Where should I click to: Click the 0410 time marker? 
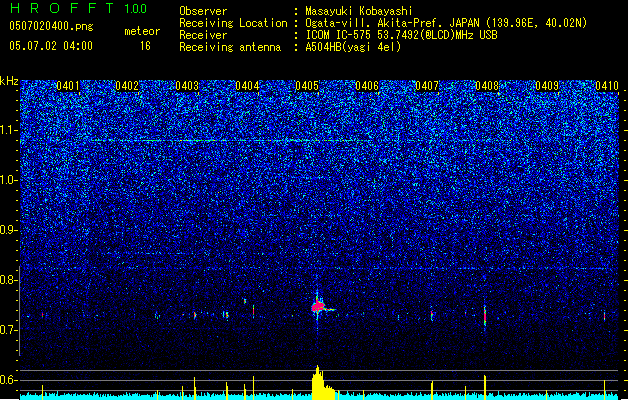pyautogui.click(x=607, y=85)
